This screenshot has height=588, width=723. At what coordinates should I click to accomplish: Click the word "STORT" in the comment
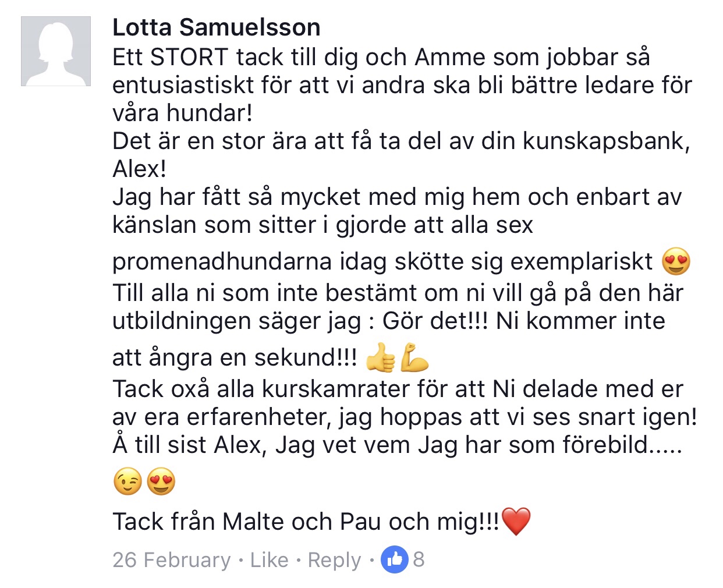tap(189, 57)
